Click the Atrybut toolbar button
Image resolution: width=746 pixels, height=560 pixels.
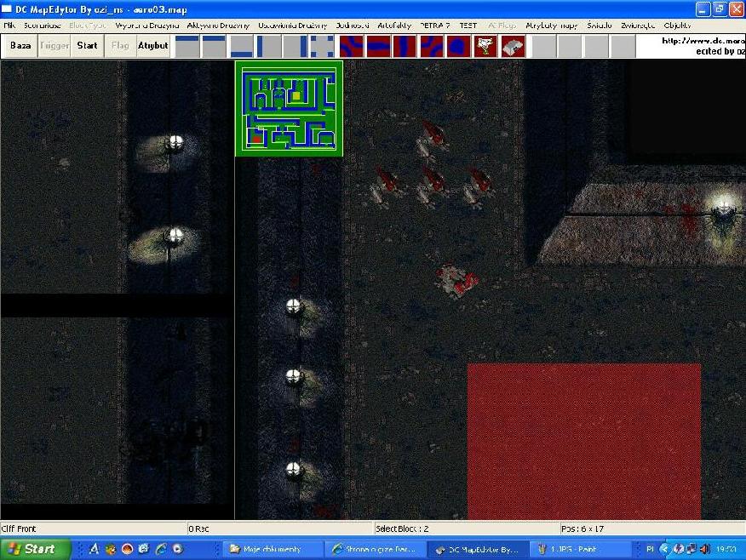152,46
